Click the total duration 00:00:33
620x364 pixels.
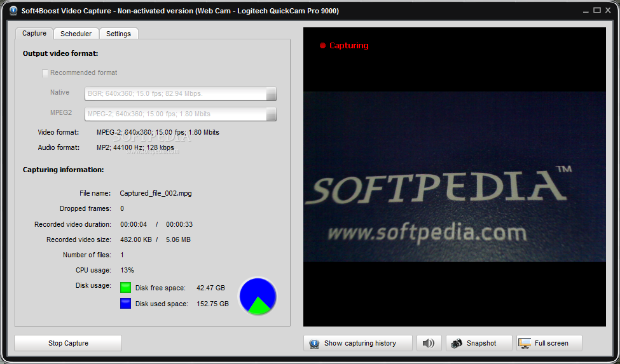(179, 224)
